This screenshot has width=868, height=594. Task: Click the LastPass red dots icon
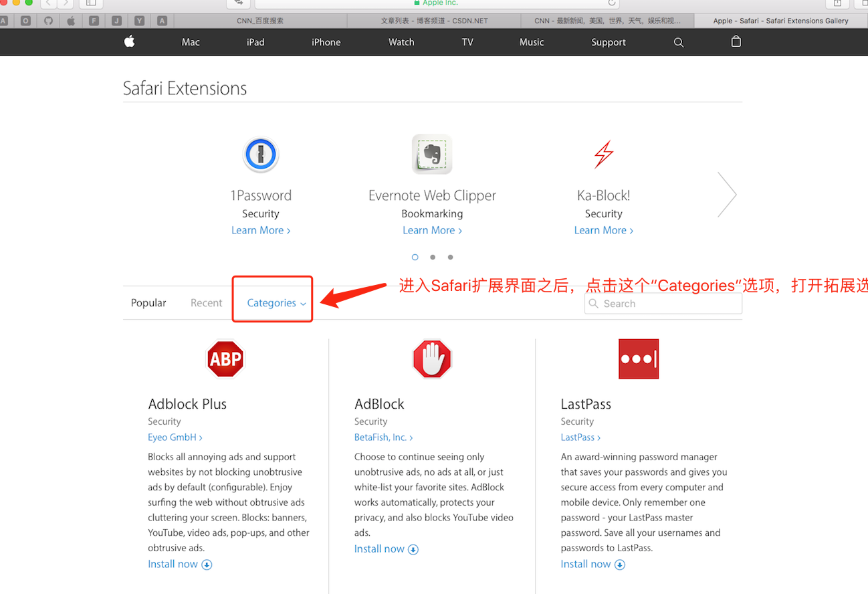(x=639, y=359)
